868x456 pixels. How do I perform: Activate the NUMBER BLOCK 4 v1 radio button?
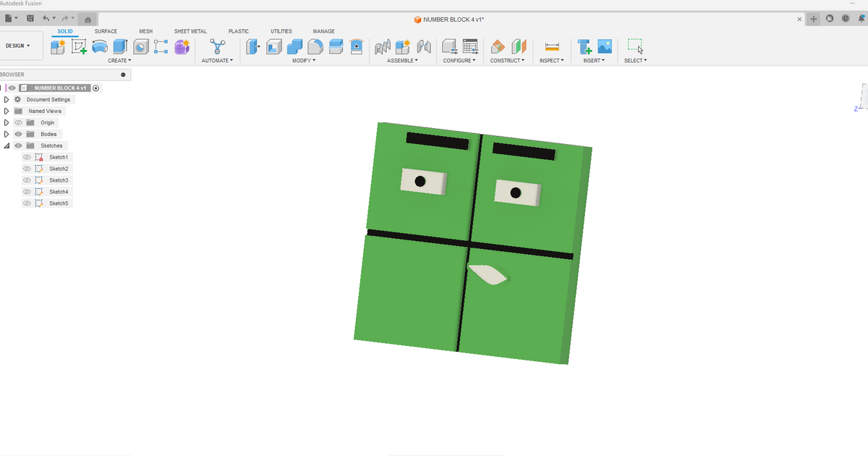pyautogui.click(x=96, y=88)
